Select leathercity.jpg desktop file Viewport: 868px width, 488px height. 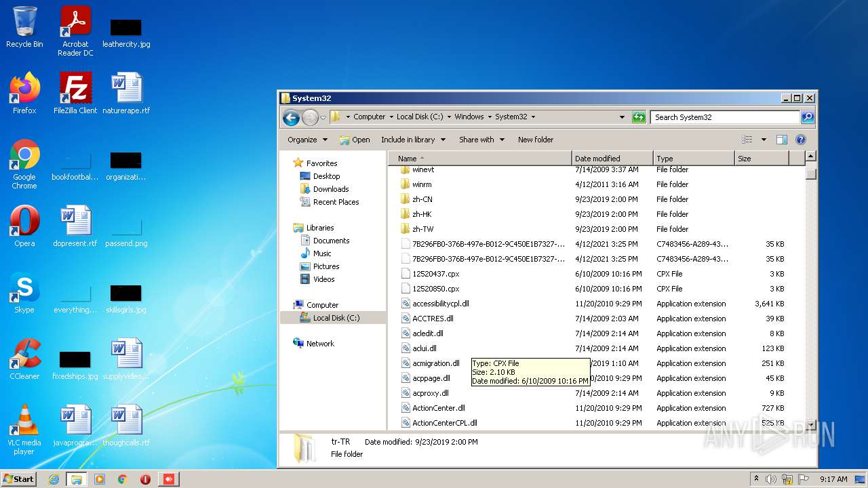(126, 33)
